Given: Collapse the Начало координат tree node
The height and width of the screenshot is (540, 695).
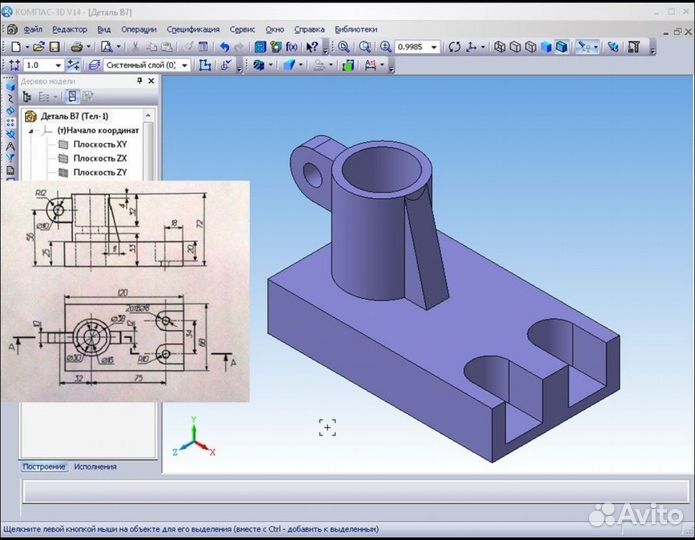Looking at the screenshot, I should tap(31, 131).
